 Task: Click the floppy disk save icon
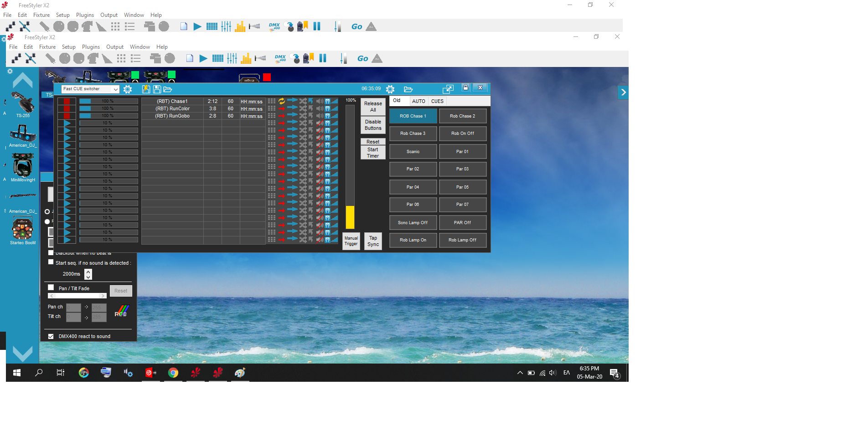click(157, 90)
